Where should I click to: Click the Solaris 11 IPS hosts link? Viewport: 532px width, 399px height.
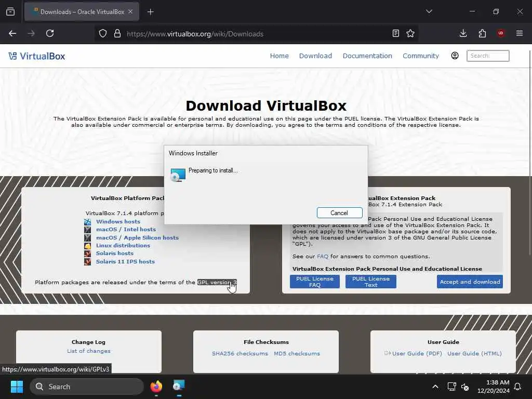125,262
